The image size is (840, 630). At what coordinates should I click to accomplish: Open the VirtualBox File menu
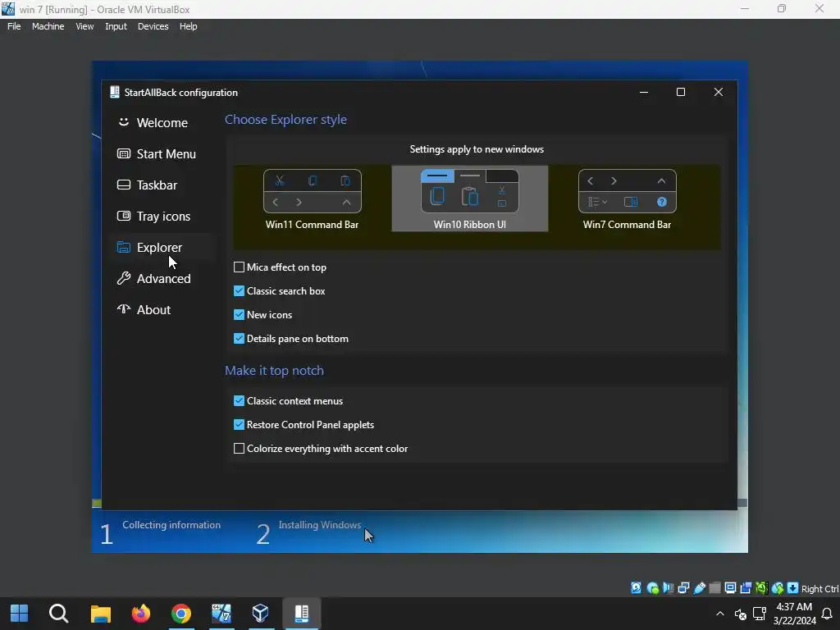[14, 26]
